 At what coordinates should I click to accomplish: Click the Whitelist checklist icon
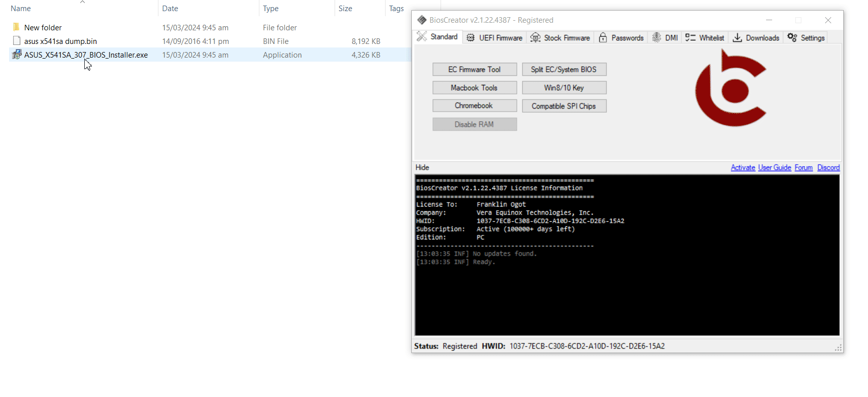point(690,38)
